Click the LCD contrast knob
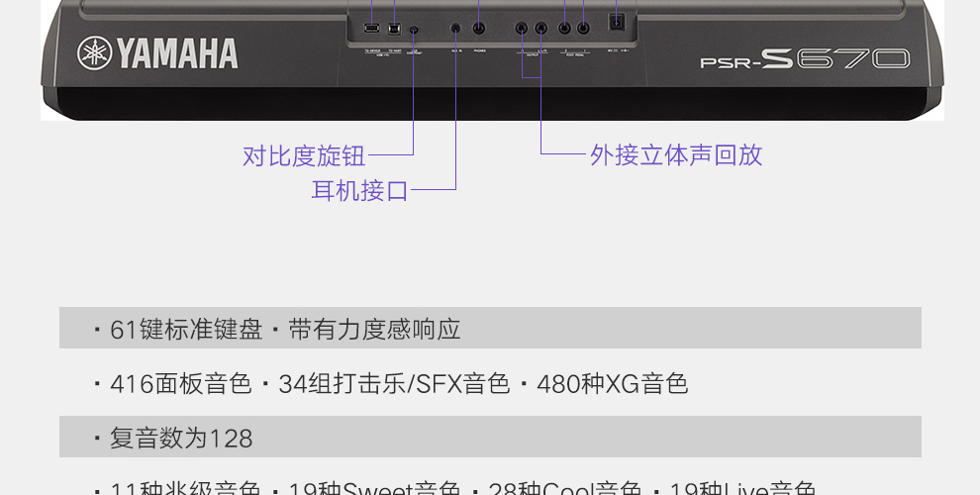Image resolution: width=980 pixels, height=495 pixels. 413,30
